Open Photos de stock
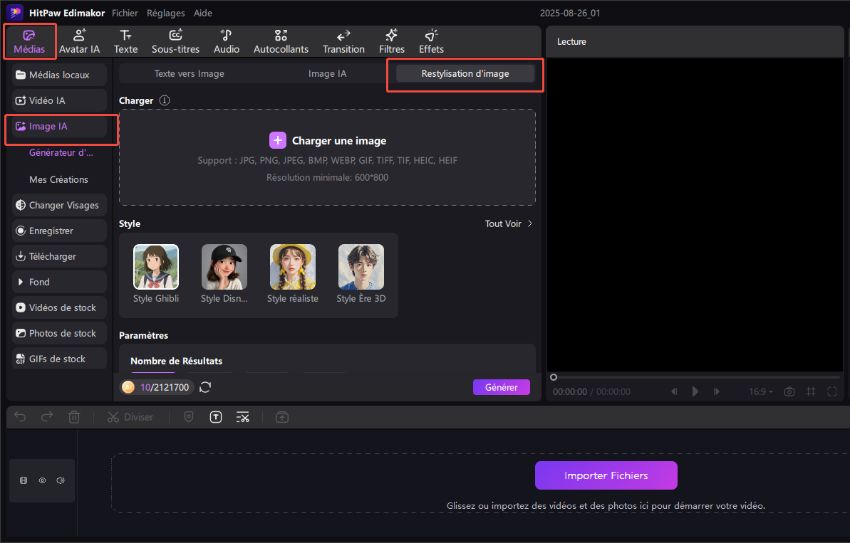 click(59, 333)
